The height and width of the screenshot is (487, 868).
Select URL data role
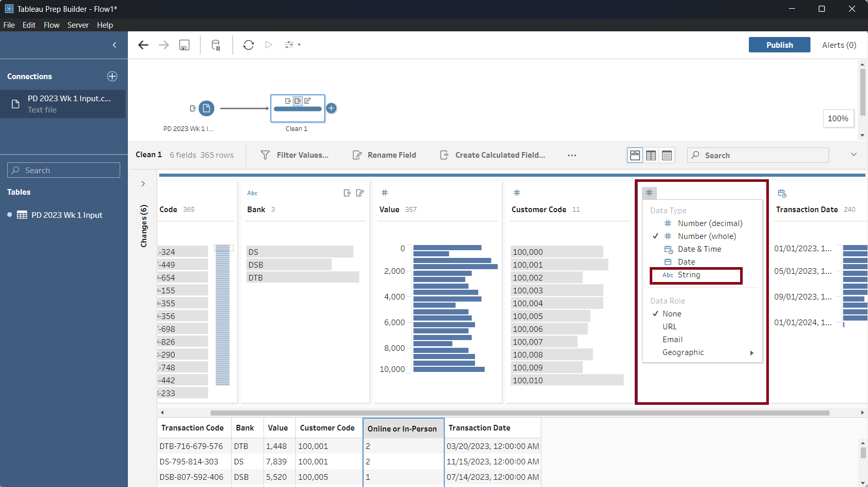click(669, 327)
